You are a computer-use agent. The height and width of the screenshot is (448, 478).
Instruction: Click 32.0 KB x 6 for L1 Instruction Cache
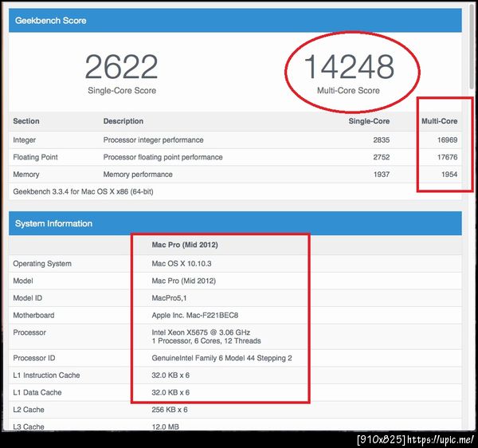tap(170, 375)
